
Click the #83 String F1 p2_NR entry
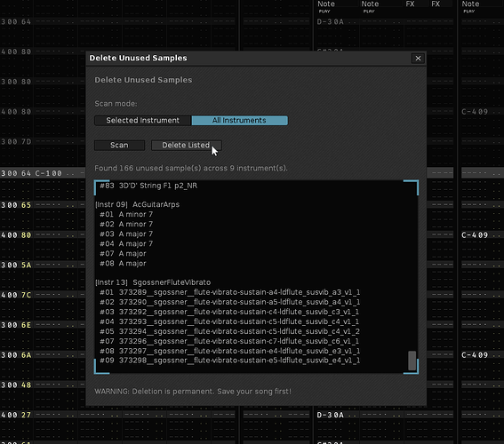(x=148, y=186)
